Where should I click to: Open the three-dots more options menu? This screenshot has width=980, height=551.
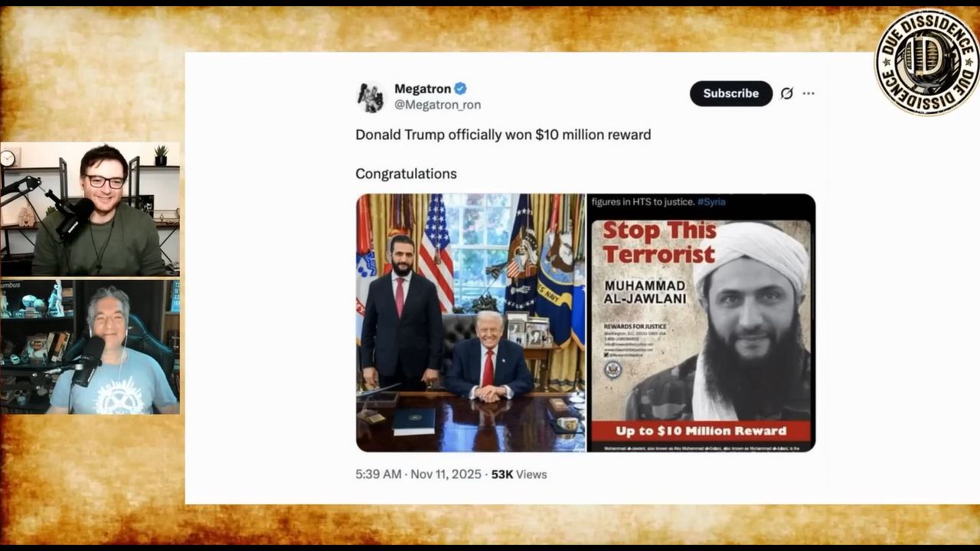coord(808,93)
